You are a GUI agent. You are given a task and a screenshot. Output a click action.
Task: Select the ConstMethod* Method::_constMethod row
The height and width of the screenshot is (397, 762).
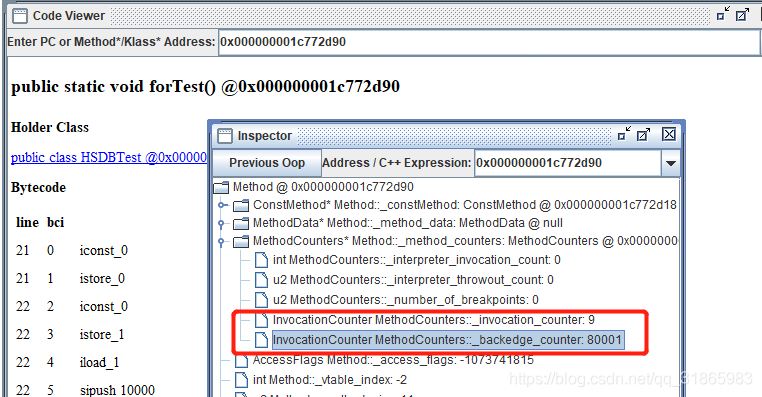[465, 205]
